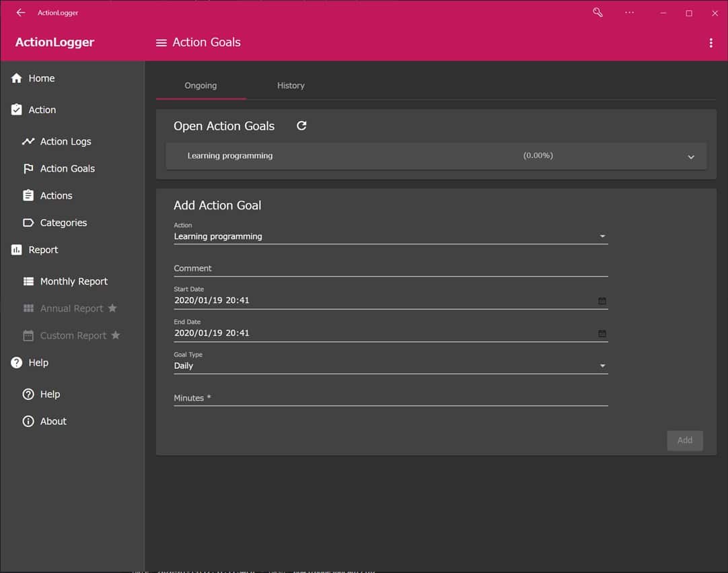Open Action Logs from the sidebar
Screen dimensions: 728x573
point(65,141)
